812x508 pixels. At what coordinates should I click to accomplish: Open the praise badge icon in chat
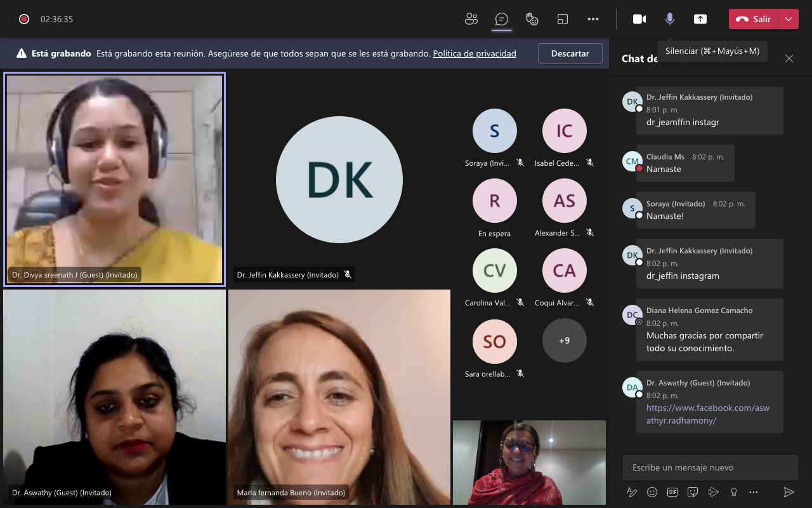point(734,492)
